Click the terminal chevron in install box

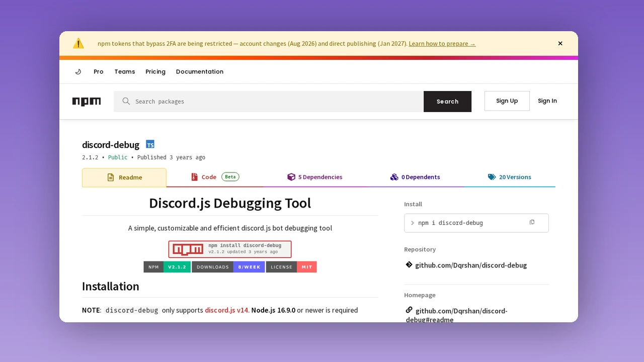pos(413,223)
